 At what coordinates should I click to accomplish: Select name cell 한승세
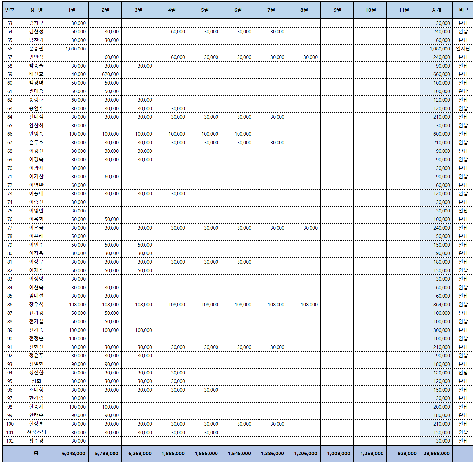pos(36,407)
